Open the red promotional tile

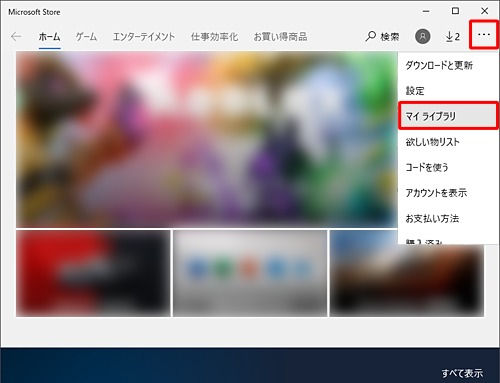93,273
